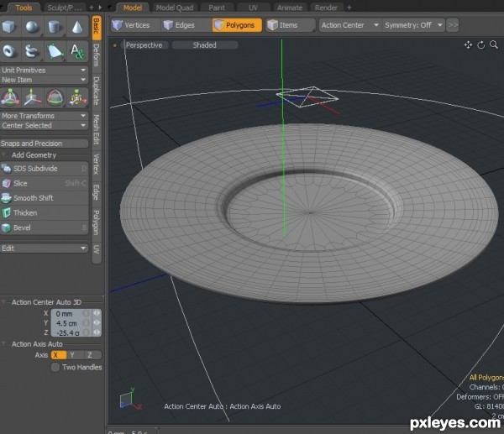
Task: Click the viewport zoom magnifier icon
Action: click(x=494, y=45)
